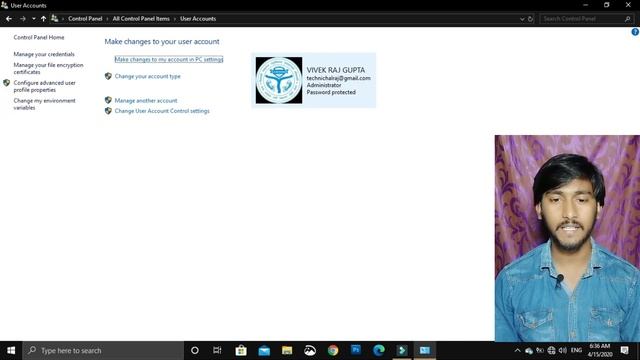
Task: Click the shield icon beside User Account Control settings
Action: (108, 111)
